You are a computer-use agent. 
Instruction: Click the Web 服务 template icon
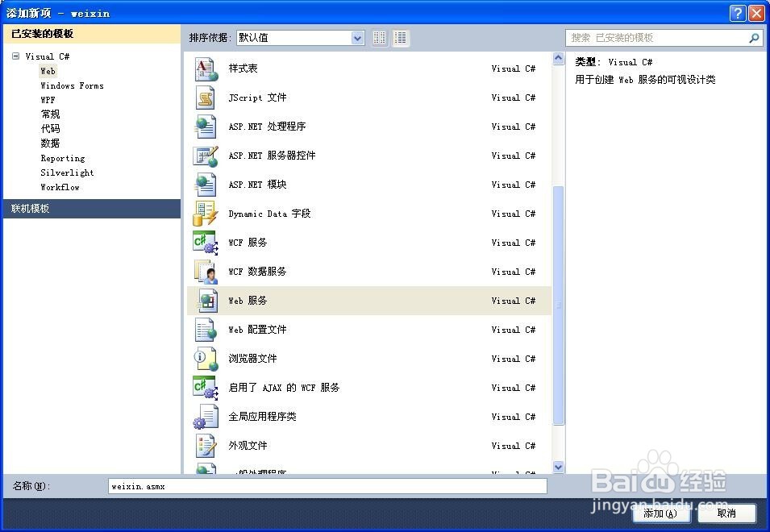(x=206, y=301)
